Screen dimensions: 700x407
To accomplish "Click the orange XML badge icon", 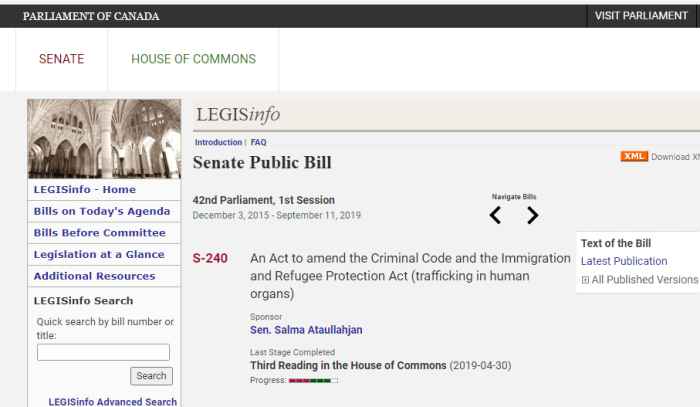I will tap(634, 156).
